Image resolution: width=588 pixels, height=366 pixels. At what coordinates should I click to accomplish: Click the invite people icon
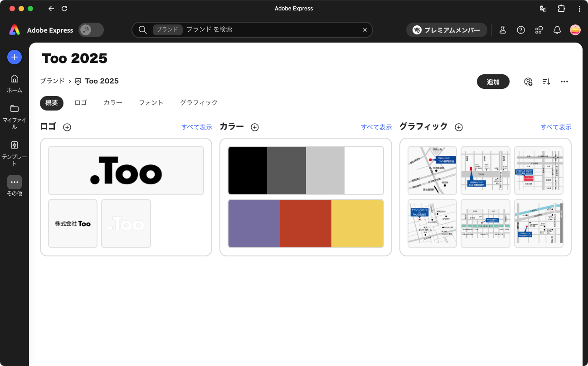pyautogui.click(x=528, y=82)
